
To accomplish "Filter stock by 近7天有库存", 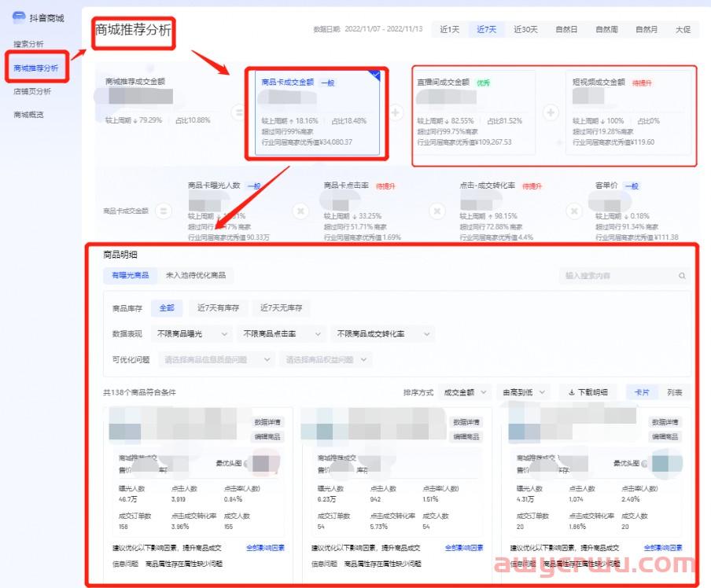I will pos(218,308).
